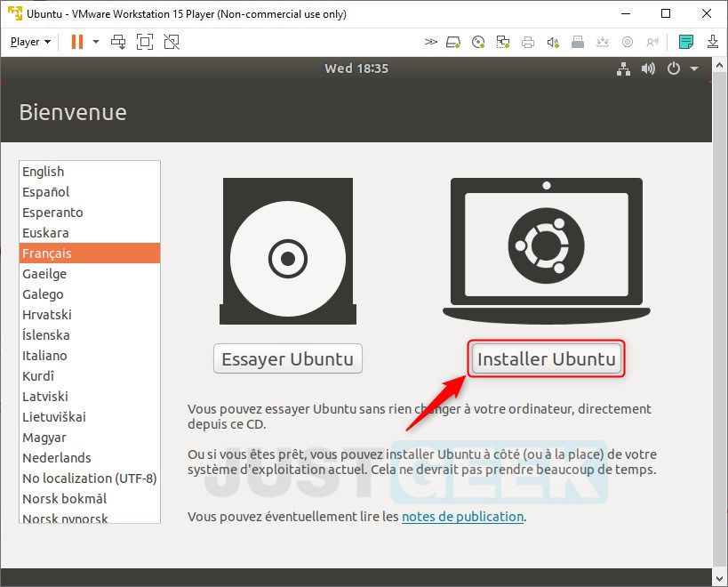The width and height of the screenshot is (728, 587).
Task: Click the Ubuntu volume icon in top bar
Action: pos(648,68)
